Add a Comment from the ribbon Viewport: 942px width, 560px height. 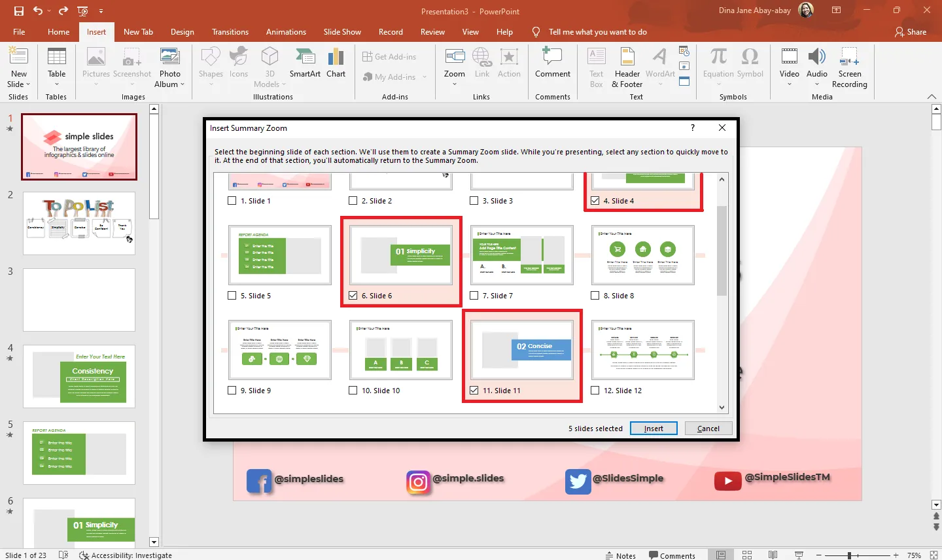coord(552,58)
